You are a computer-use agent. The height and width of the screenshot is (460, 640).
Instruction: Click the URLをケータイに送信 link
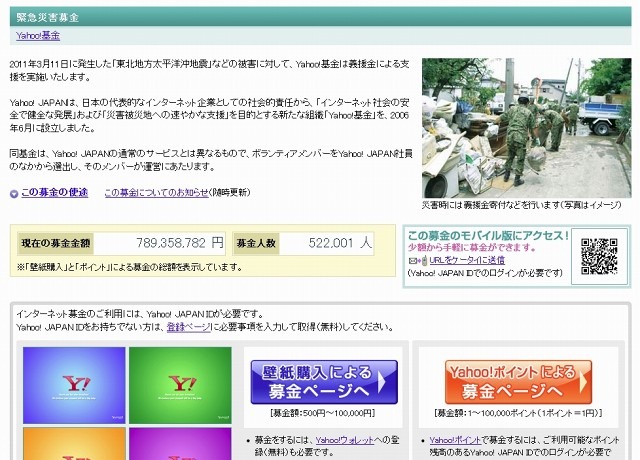[x=467, y=260]
